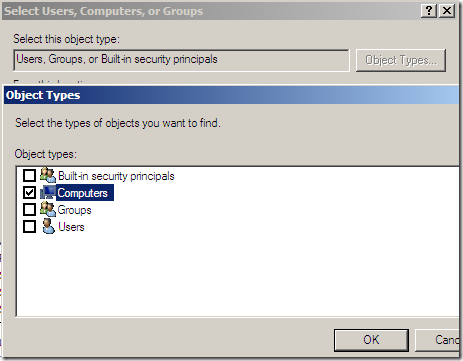Uncheck the Computers checkbox
The height and width of the screenshot is (361, 463).
point(29,192)
